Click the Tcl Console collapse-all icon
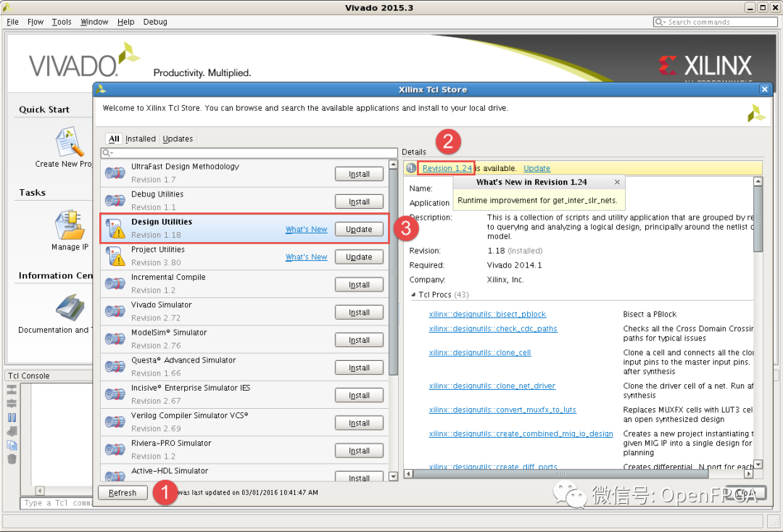Image resolution: width=783 pixels, height=532 pixels. click(12, 390)
